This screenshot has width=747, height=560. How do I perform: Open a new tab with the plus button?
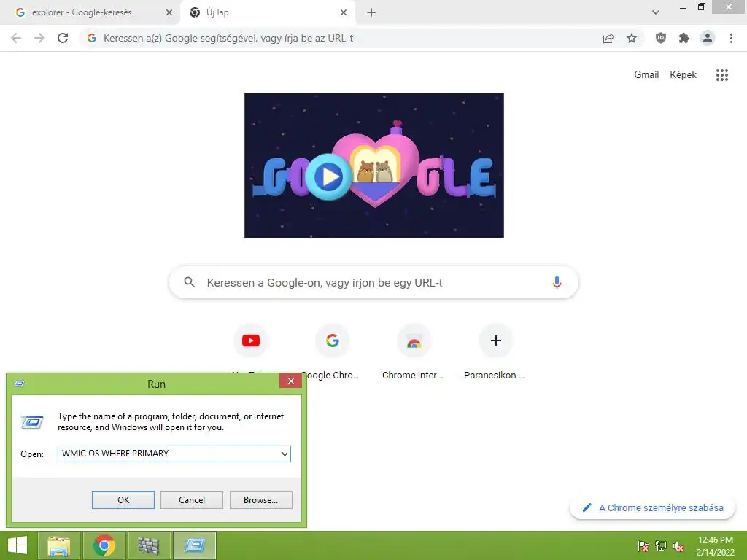click(371, 12)
